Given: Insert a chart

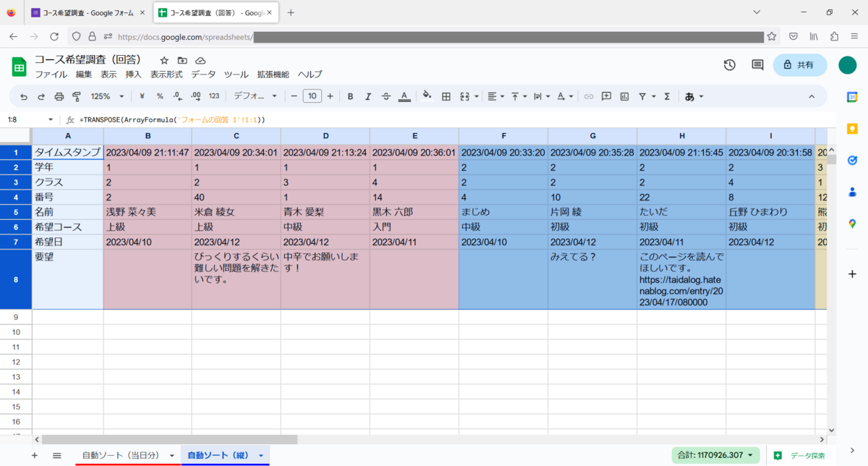Looking at the screenshot, I should coord(624,96).
